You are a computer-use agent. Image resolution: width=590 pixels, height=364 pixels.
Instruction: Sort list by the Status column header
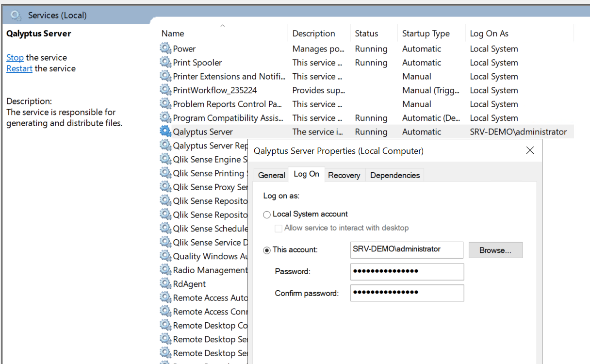366,33
